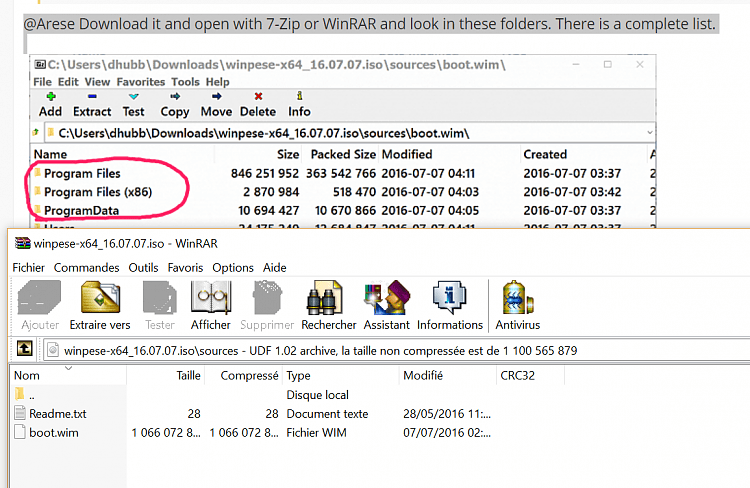Open the WinRAR Options menu
Screen dimensions: 750x488
click(x=232, y=267)
